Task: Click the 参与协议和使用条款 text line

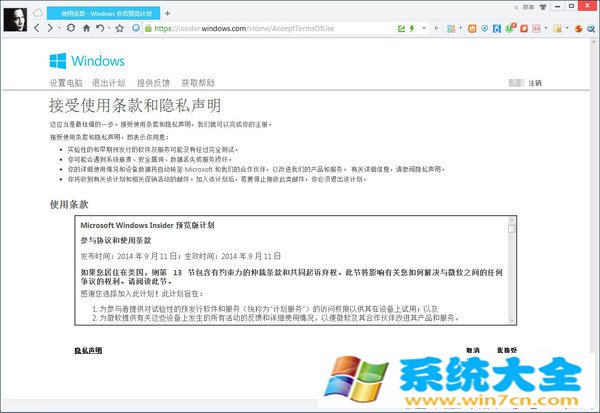Action: [116, 240]
